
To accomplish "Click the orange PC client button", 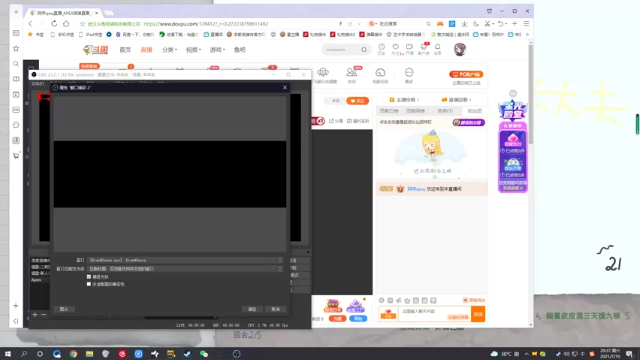I will pos(466,74).
